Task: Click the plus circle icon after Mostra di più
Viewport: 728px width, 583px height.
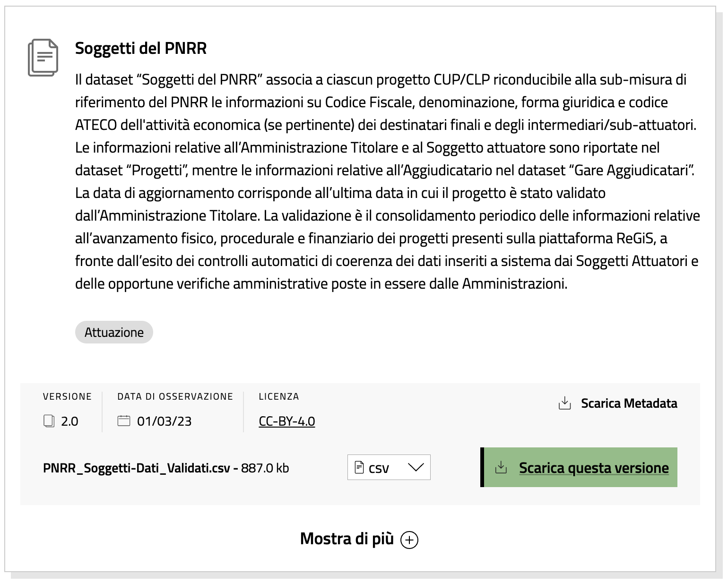Action: 409,540
